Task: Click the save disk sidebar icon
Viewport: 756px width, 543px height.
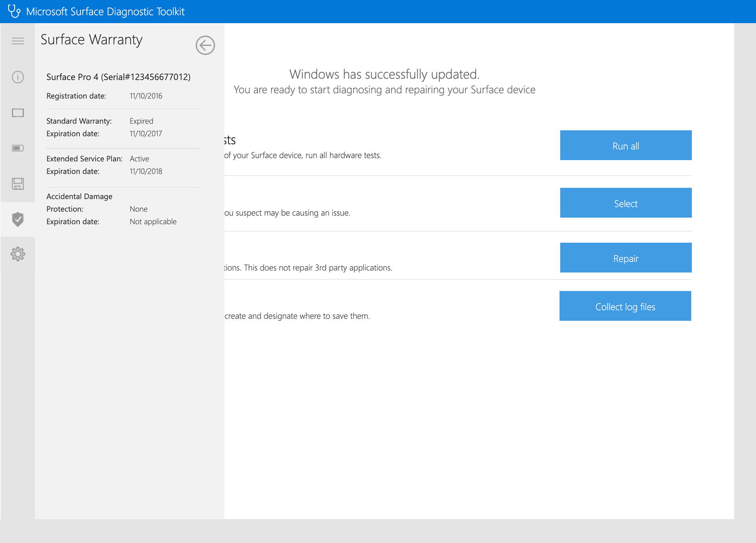Action: (x=18, y=184)
